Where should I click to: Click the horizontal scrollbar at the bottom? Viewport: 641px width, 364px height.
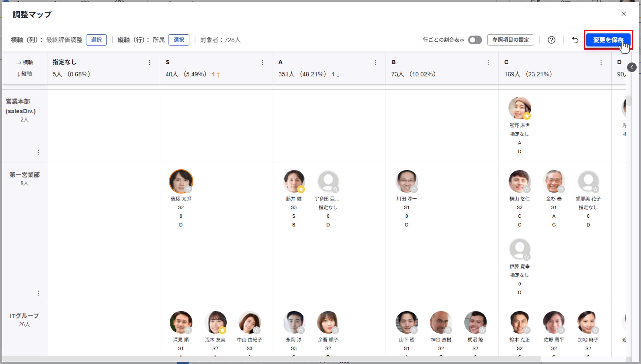271,359
